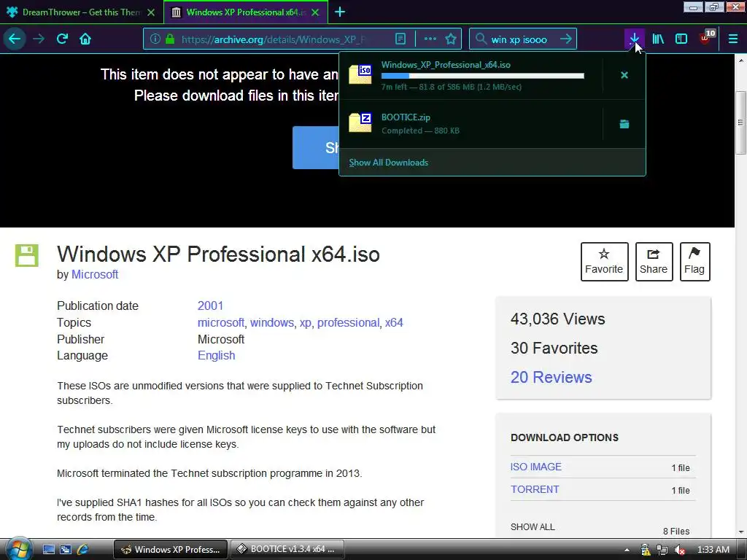Click the 2001 publication date link
This screenshot has height=560, width=747.
210,306
